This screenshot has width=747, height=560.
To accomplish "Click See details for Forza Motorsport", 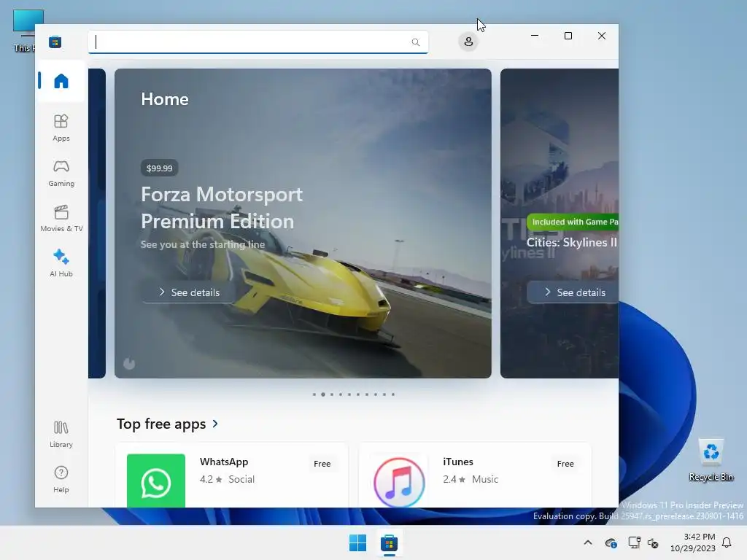I will [190, 292].
